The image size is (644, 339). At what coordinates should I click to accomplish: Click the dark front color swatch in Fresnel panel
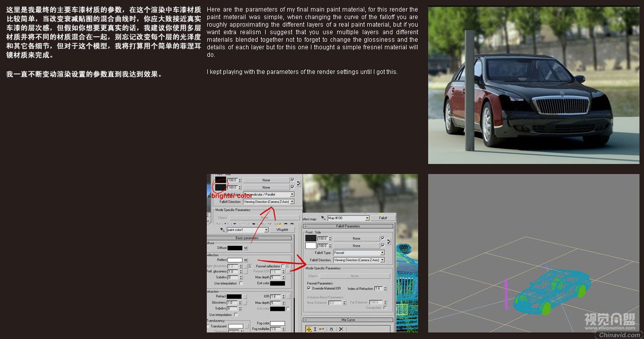click(311, 238)
